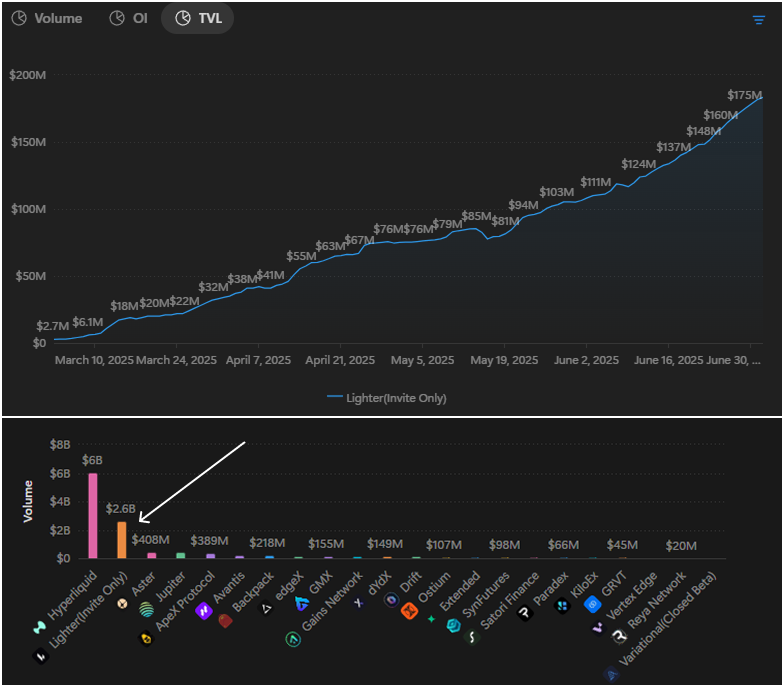Viewport: 784px width, 687px height.
Task: Click the $45M volume label
Action: pos(622,545)
